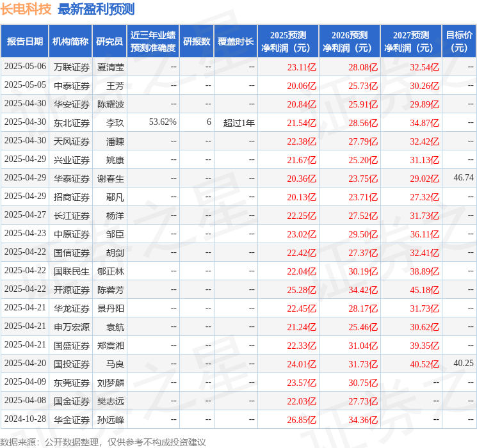Viewport: 477px width, 448px height.
Task: Click the 2025预测净利润 header
Action: [x=288, y=42]
